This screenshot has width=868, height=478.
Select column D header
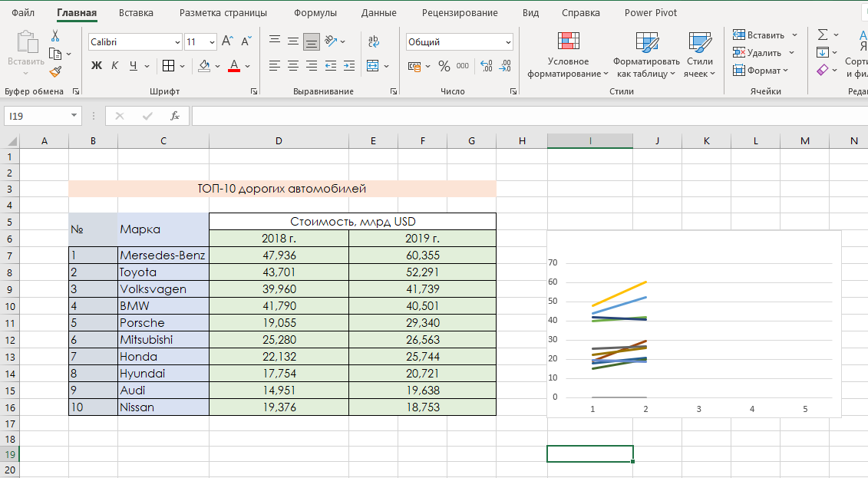pyautogui.click(x=279, y=141)
